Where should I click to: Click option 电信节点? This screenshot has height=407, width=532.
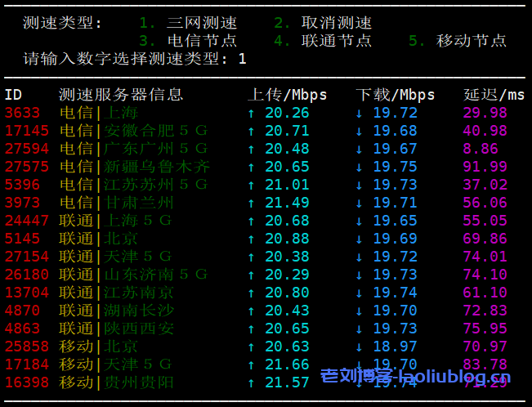202,41
